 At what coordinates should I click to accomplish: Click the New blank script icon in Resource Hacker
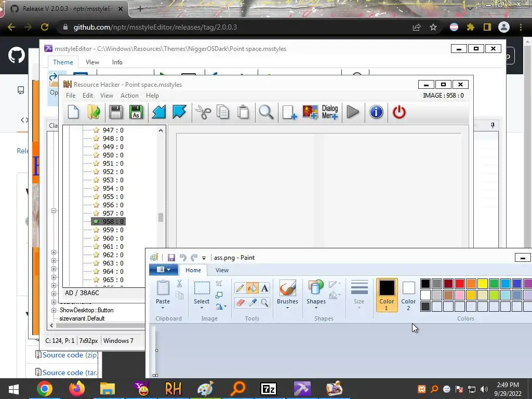pyautogui.click(x=73, y=112)
